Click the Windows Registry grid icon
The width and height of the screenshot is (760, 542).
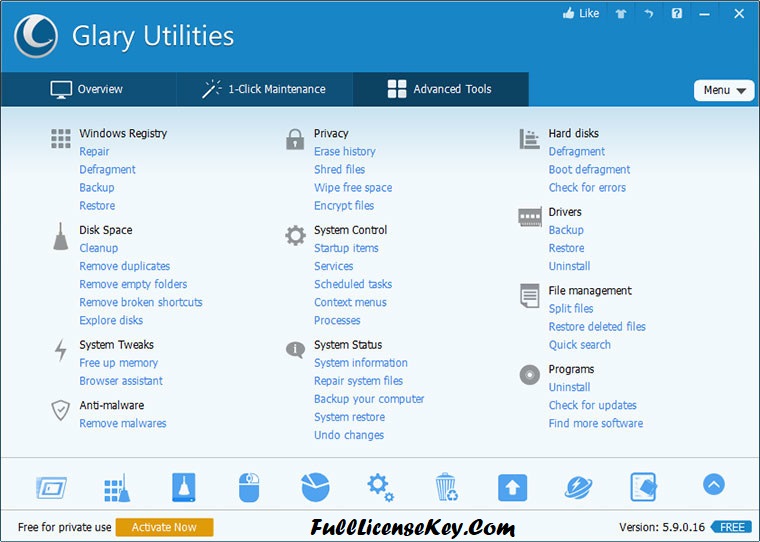[61, 138]
